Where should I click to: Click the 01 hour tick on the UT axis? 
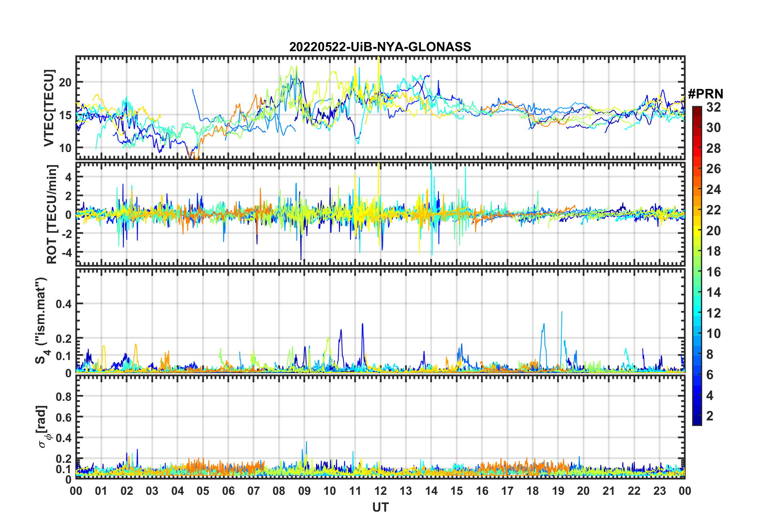point(101,491)
